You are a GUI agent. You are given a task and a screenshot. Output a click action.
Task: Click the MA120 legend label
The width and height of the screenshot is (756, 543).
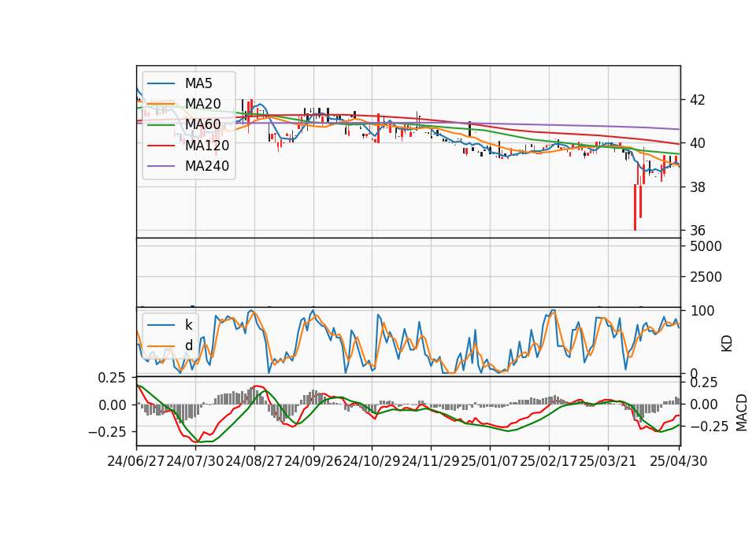[x=207, y=146]
